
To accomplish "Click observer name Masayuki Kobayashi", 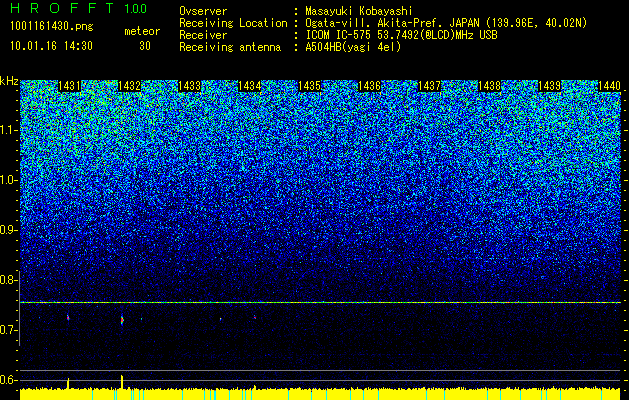I will coord(359,12).
